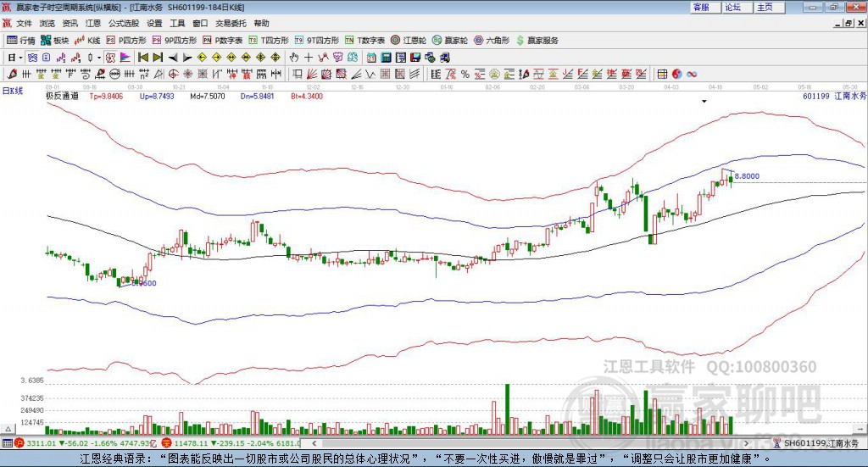Click the small black indicator arrow marker
868x467 pixels.
(704, 101)
